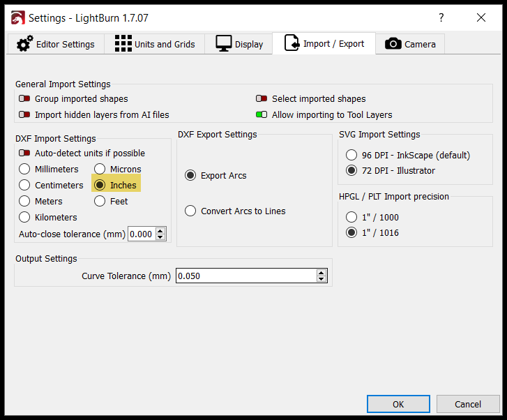This screenshot has height=420, width=507.
Task: Disable Allow importing to Tool Layers
Action: (262, 114)
